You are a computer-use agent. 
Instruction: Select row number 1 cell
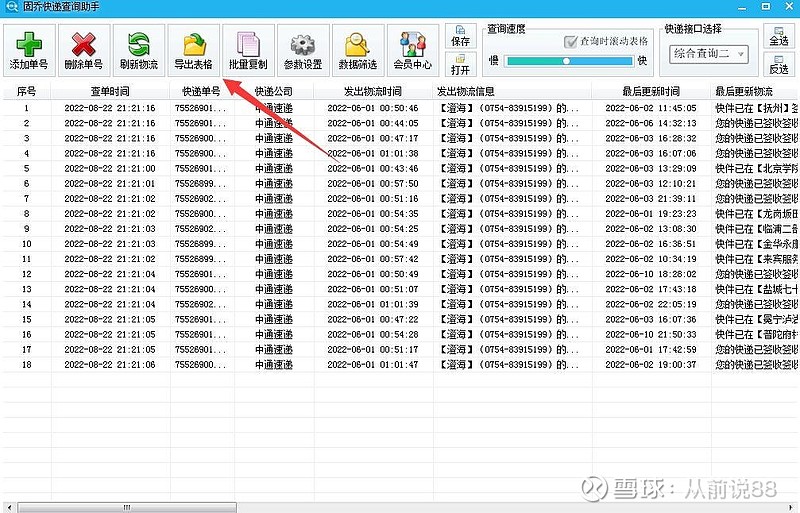pyautogui.click(x=27, y=108)
